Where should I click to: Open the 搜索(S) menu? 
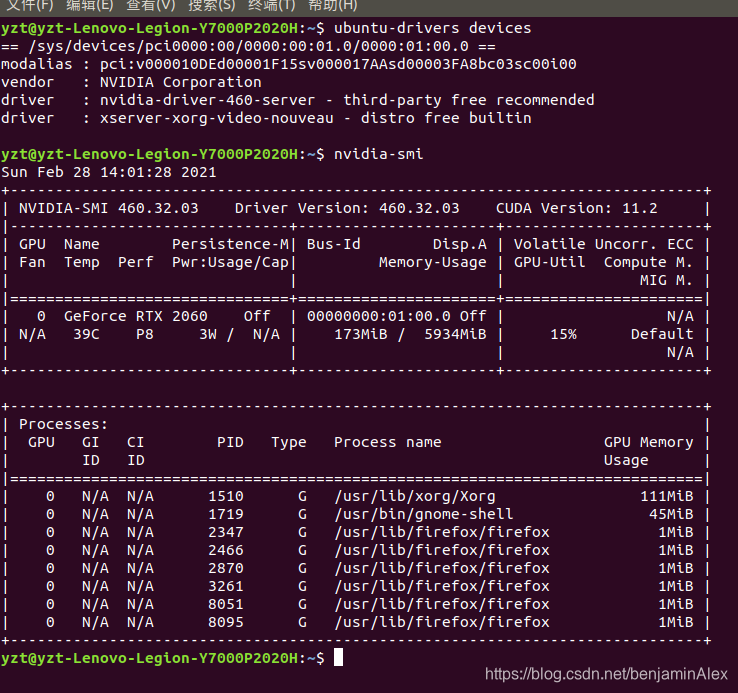coord(211,5)
